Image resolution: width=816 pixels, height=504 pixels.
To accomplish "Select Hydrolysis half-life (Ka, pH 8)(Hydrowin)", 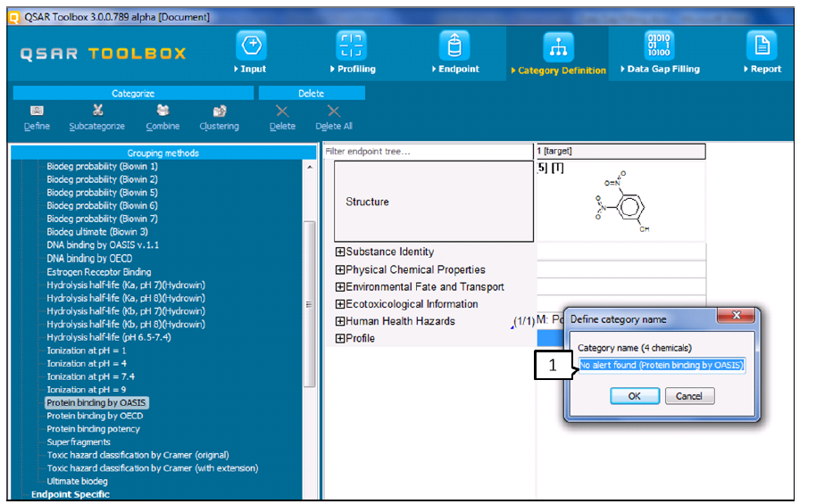I will tap(126, 298).
